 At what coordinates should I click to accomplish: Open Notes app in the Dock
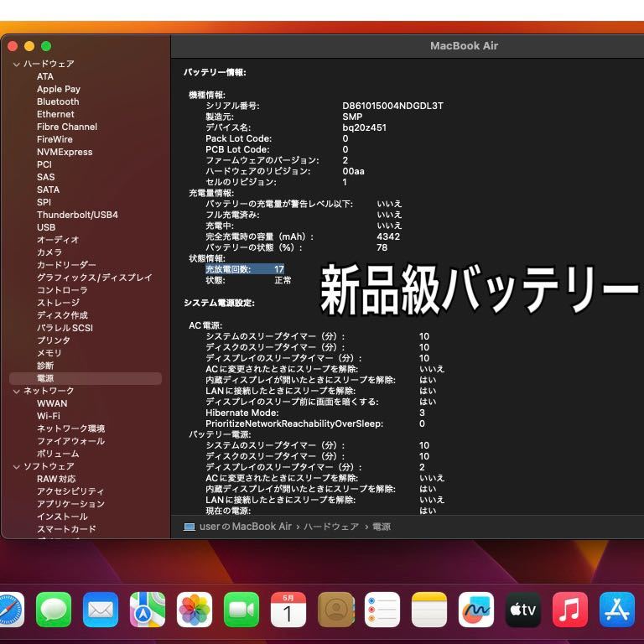tap(429, 610)
